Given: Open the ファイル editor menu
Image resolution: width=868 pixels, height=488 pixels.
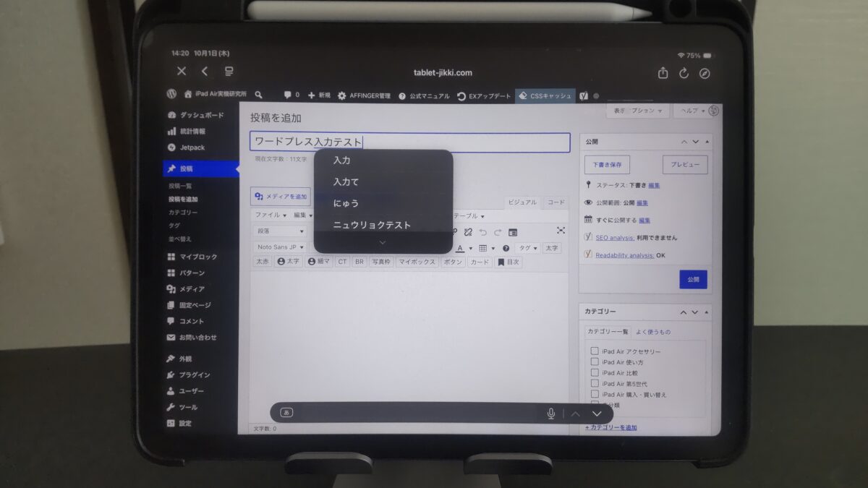Looking at the screenshot, I should click(x=271, y=215).
